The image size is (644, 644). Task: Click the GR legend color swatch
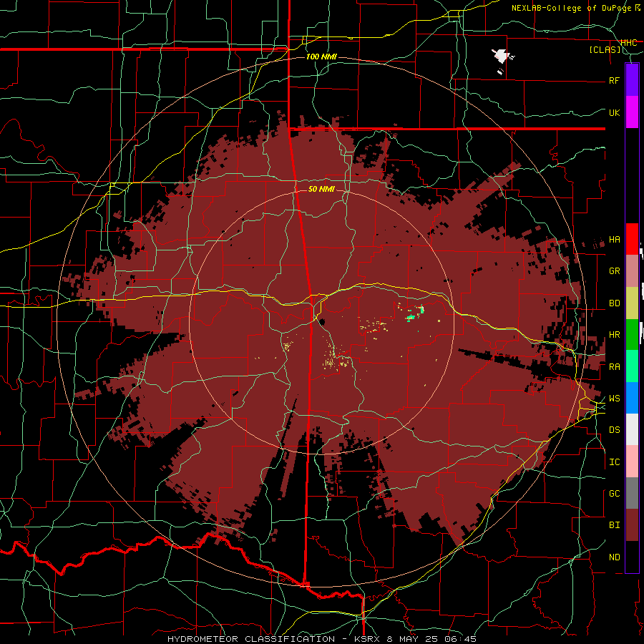tap(632, 270)
